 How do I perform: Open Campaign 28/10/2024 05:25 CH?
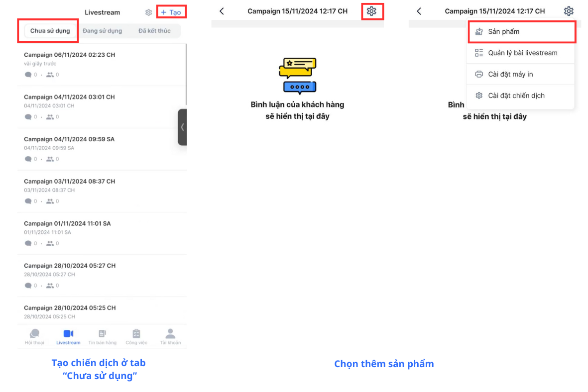coord(102,311)
